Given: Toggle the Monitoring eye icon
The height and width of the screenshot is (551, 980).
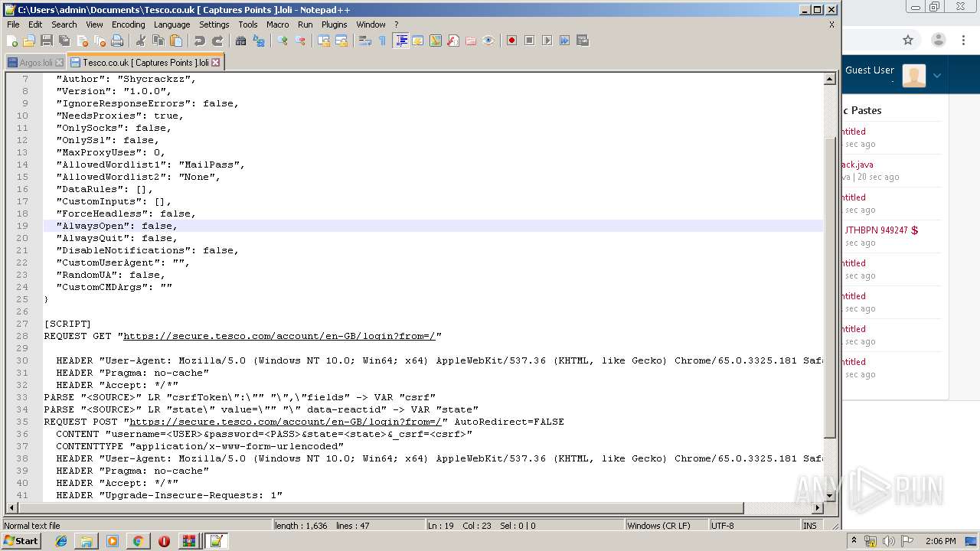Looking at the screenshot, I should point(488,41).
